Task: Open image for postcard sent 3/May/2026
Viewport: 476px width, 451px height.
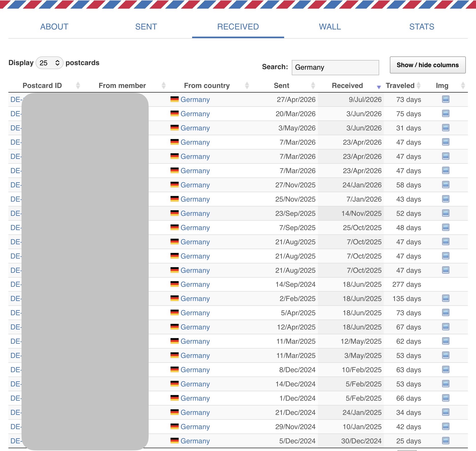Action: pyautogui.click(x=446, y=128)
